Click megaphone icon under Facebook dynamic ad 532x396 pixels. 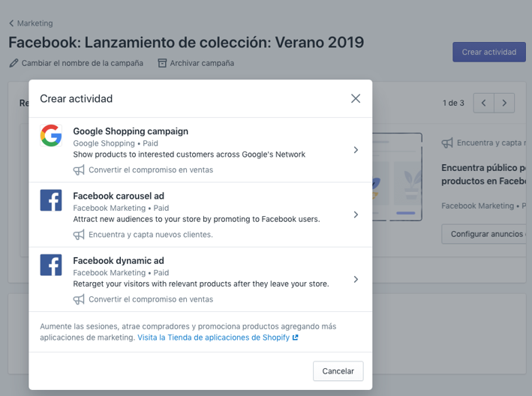click(79, 299)
